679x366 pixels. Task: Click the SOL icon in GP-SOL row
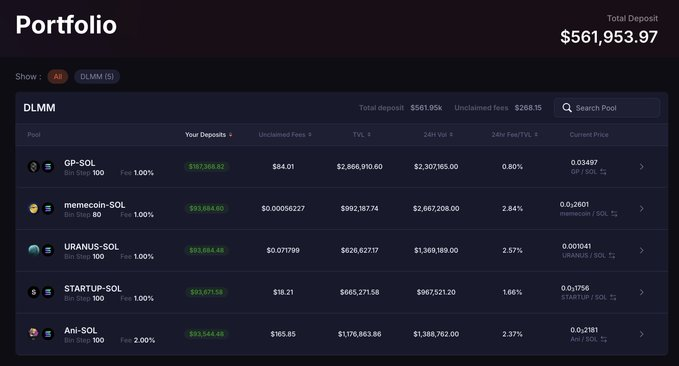click(x=48, y=167)
